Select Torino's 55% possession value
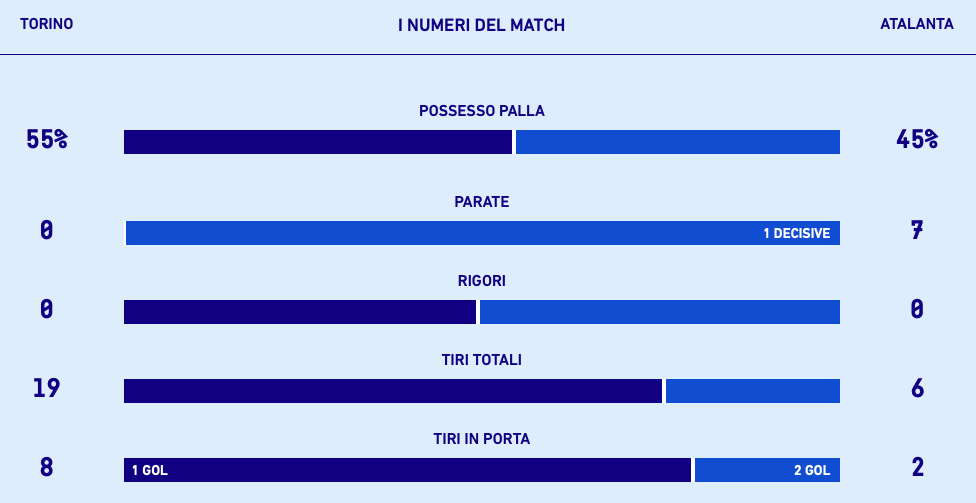This screenshot has height=503, width=976. click(46, 140)
